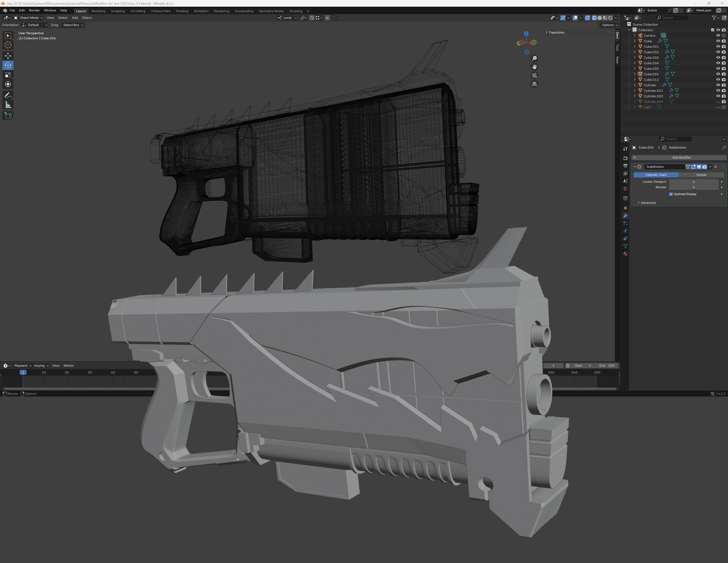Hide Cube.003 using its eye icon
This screenshot has height=563, width=728.
718,57
